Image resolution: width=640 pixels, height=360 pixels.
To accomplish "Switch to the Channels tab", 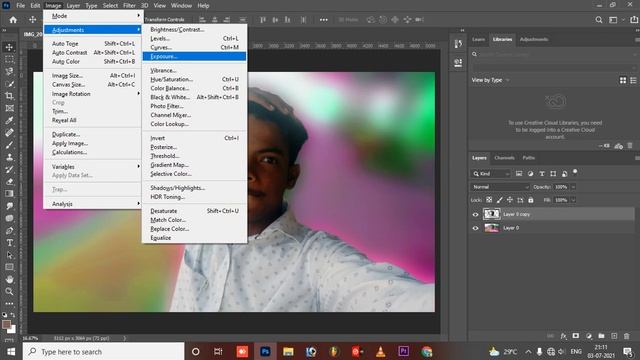I will click(504, 158).
